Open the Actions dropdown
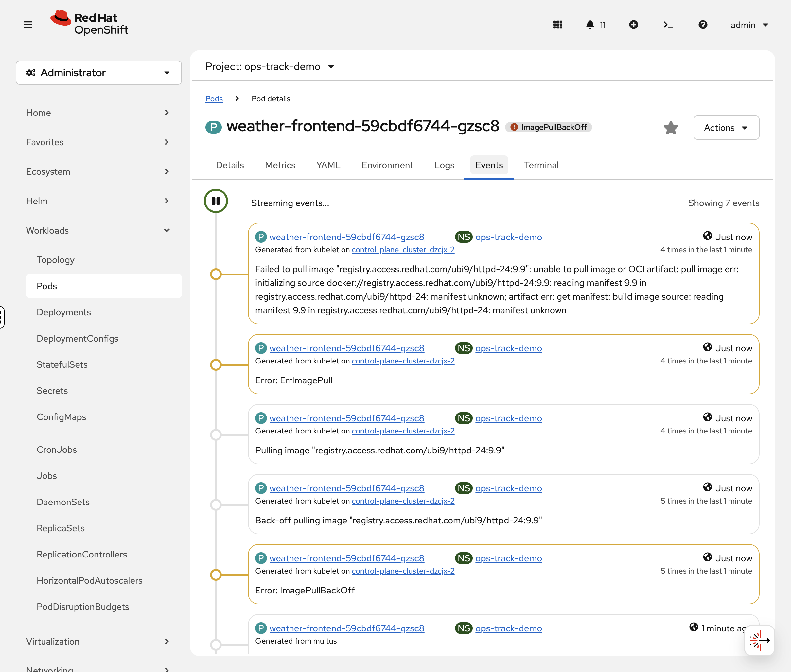This screenshot has height=672, width=791. click(726, 128)
